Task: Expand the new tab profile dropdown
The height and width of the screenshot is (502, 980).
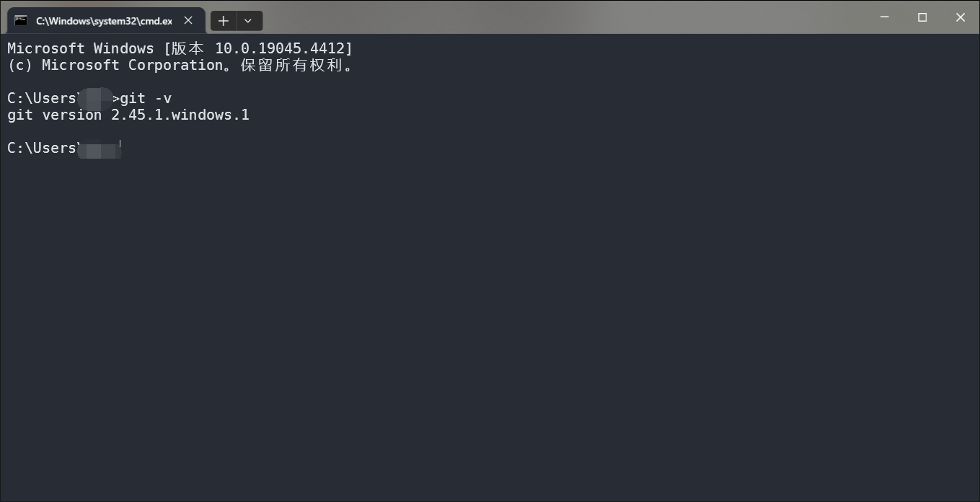Action: point(248,21)
